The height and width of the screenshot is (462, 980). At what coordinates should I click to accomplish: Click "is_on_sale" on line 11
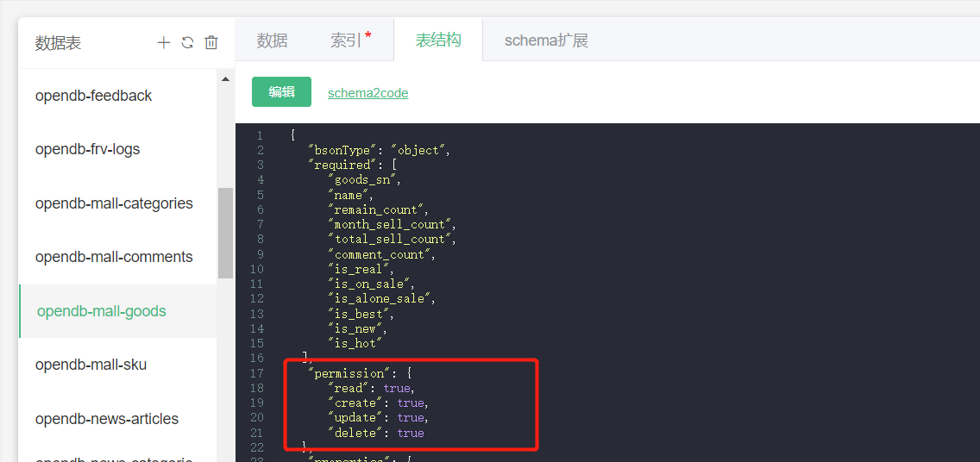(x=371, y=284)
